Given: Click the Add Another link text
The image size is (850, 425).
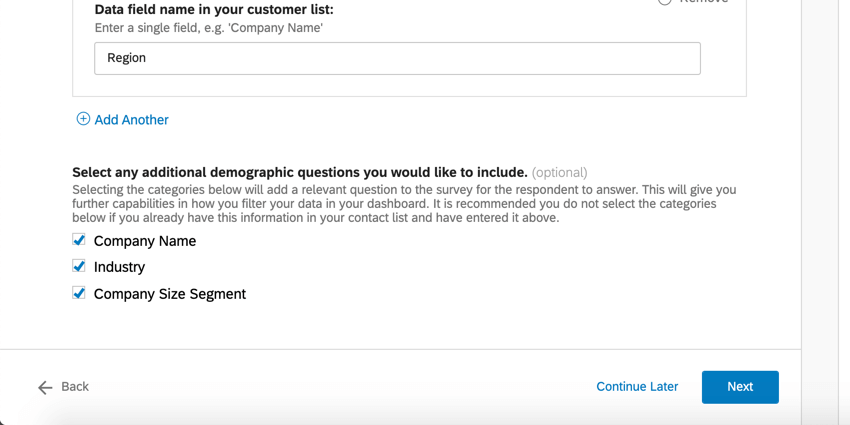Looking at the screenshot, I should 131,120.
